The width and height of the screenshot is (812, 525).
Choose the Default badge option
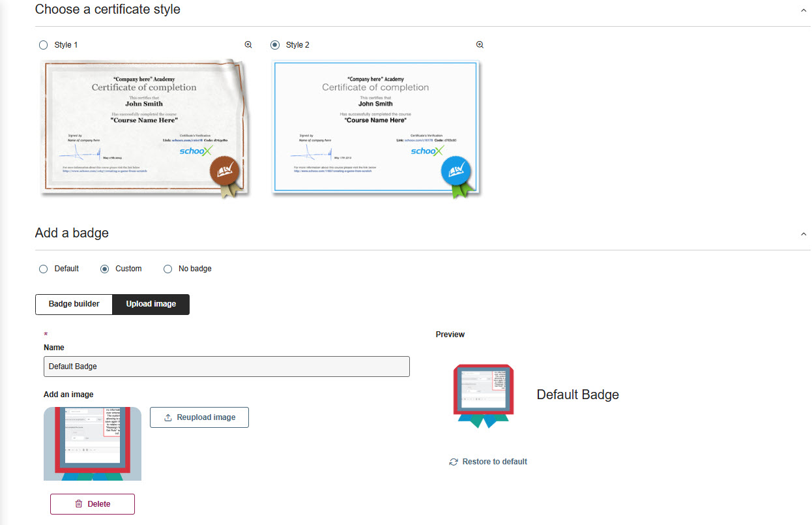pyautogui.click(x=44, y=269)
